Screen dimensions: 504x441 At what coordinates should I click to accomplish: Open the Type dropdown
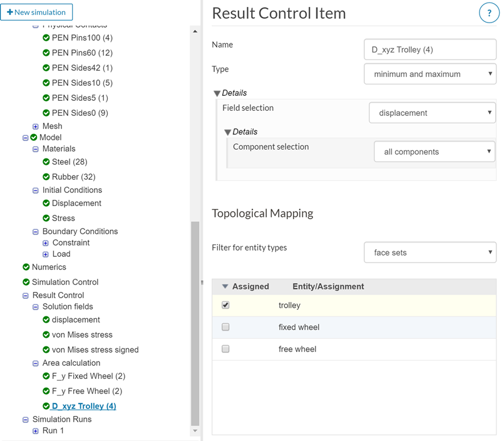point(430,74)
